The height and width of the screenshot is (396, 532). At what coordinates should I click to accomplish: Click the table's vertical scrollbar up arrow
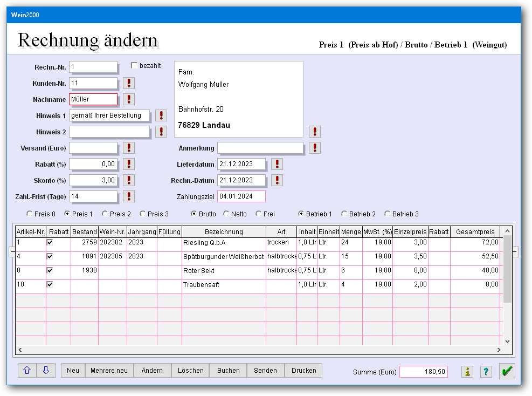pos(507,231)
